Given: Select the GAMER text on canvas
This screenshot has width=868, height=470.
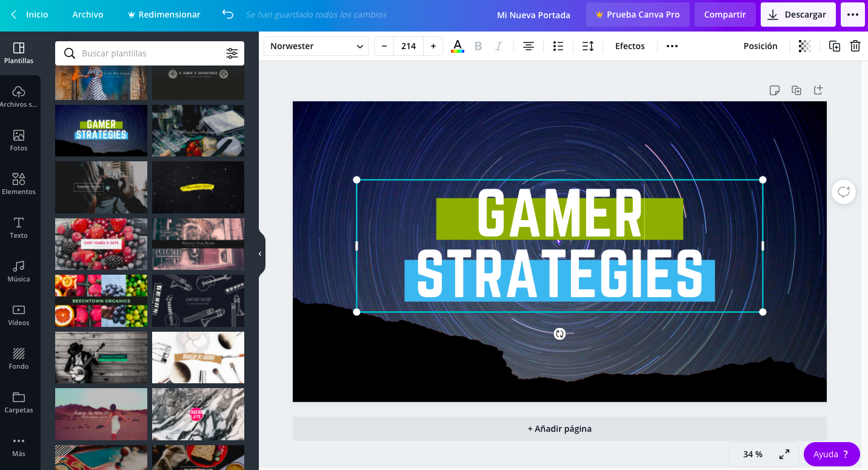Looking at the screenshot, I should pos(559,213).
